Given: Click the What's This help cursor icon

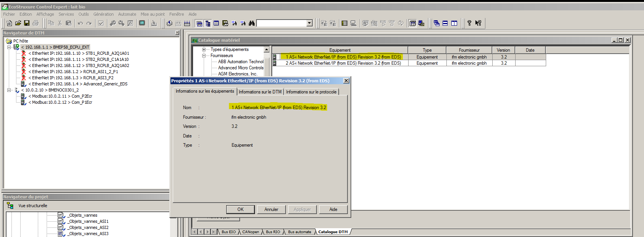Looking at the screenshot, I should (x=478, y=23).
